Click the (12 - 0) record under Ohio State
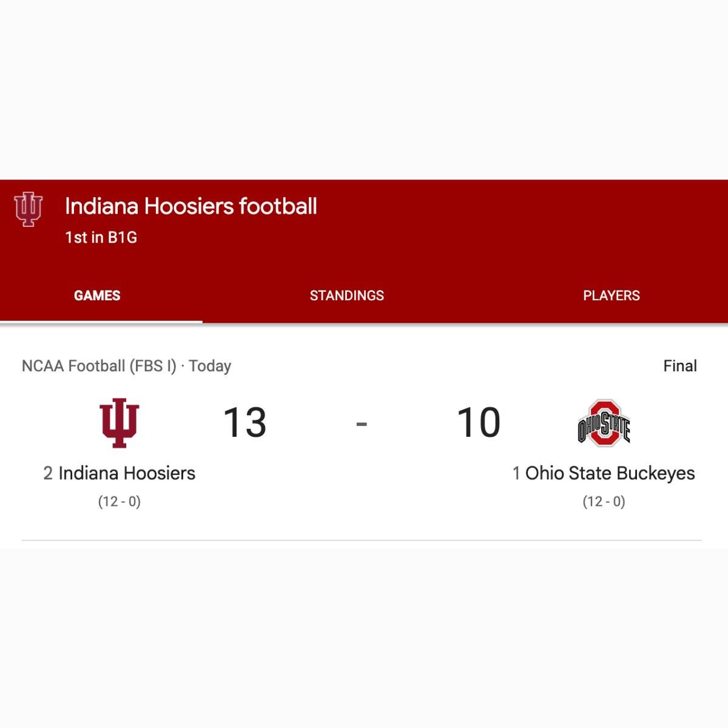Image resolution: width=728 pixels, height=728 pixels. pos(604,502)
